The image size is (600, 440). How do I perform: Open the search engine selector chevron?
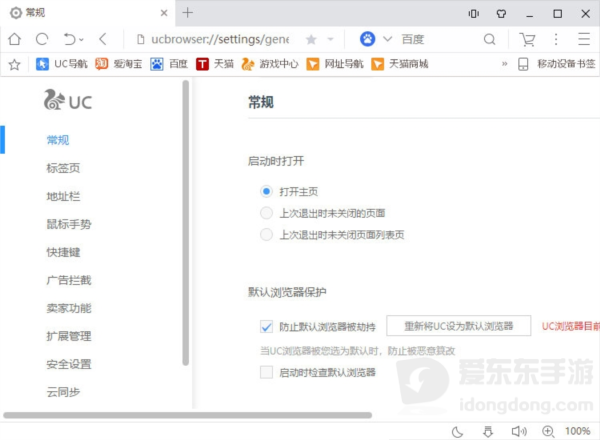(388, 39)
